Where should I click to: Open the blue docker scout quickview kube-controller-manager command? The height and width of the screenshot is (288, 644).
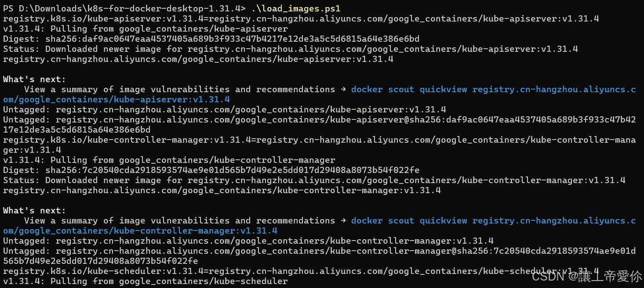pyautogui.click(x=493, y=220)
